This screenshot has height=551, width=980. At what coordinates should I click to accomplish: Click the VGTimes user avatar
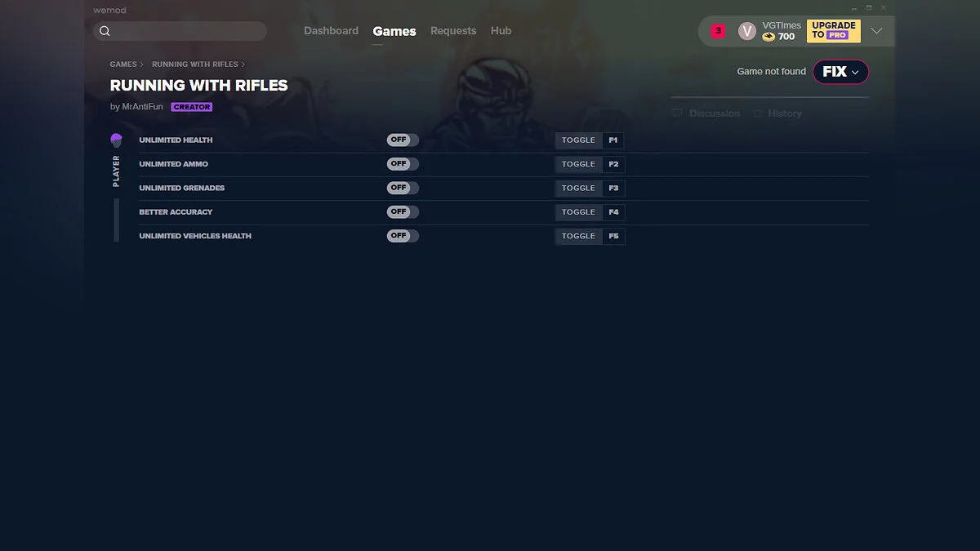pyautogui.click(x=747, y=31)
